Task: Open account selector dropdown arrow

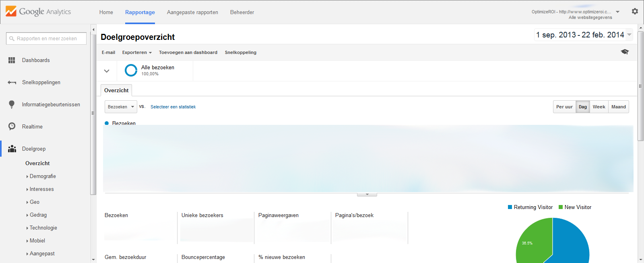Action: (x=618, y=12)
